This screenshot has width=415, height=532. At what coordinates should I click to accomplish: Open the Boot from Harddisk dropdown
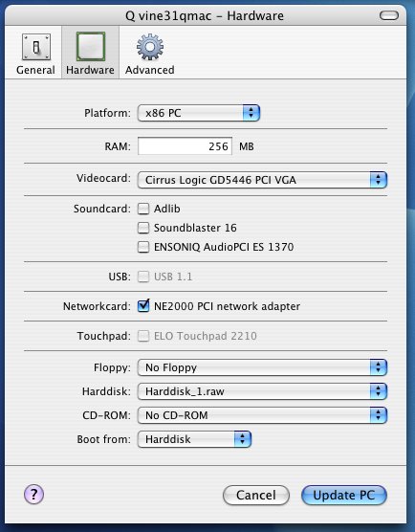194,439
